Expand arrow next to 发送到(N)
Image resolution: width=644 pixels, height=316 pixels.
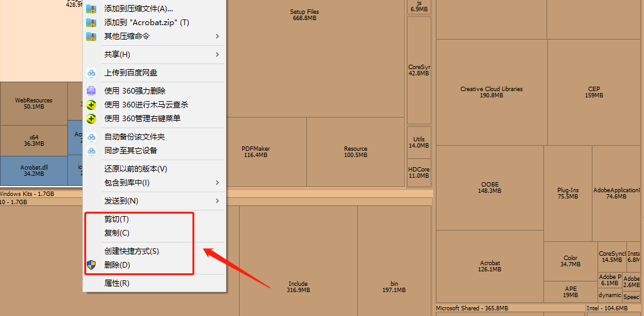[x=218, y=201]
